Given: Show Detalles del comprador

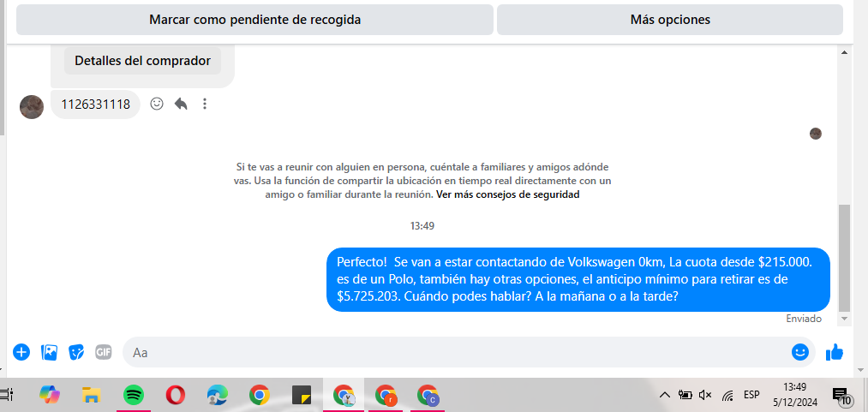Looking at the screenshot, I should 142,61.
